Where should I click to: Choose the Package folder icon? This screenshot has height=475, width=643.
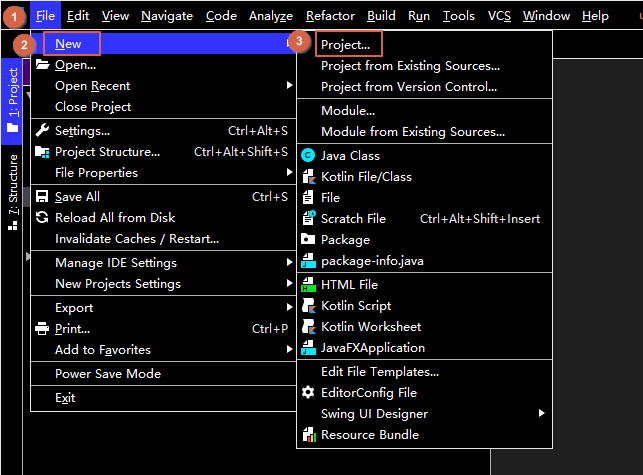(x=308, y=240)
